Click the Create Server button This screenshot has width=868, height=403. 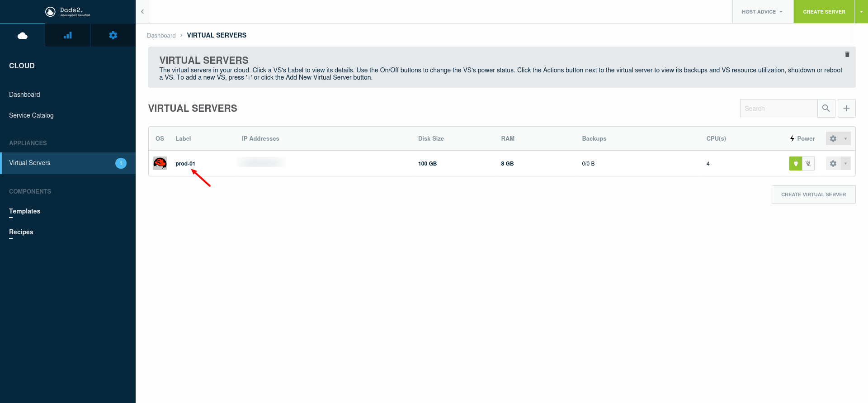(824, 12)
